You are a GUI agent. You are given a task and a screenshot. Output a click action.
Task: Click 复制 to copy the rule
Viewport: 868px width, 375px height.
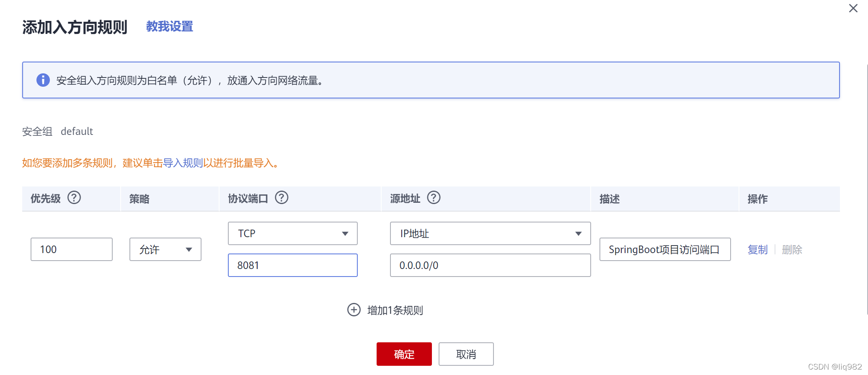(x=757, y=250)
